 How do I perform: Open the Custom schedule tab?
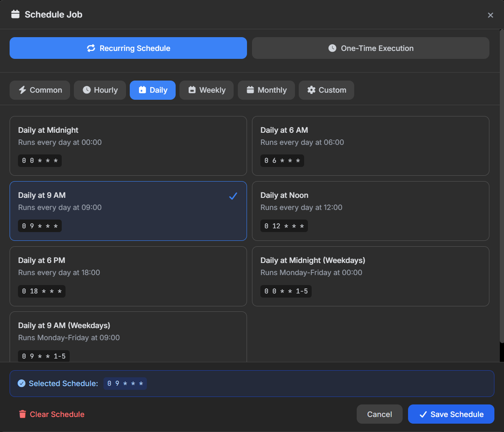click(326, 90)
